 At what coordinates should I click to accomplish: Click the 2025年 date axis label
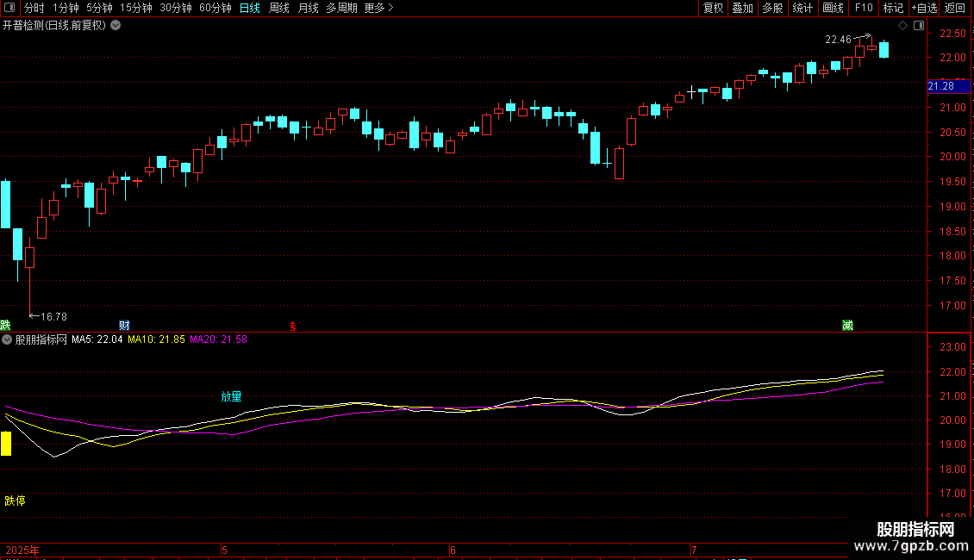[22, 550]
